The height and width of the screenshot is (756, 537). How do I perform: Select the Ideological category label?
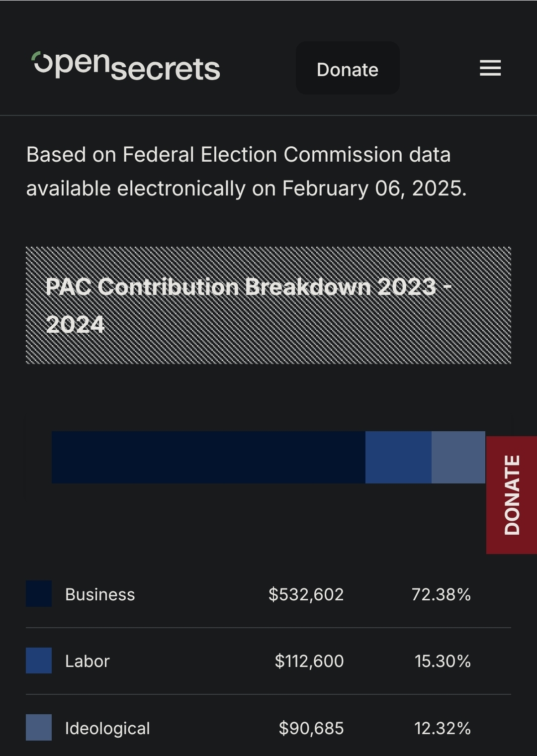pos(107,728)
